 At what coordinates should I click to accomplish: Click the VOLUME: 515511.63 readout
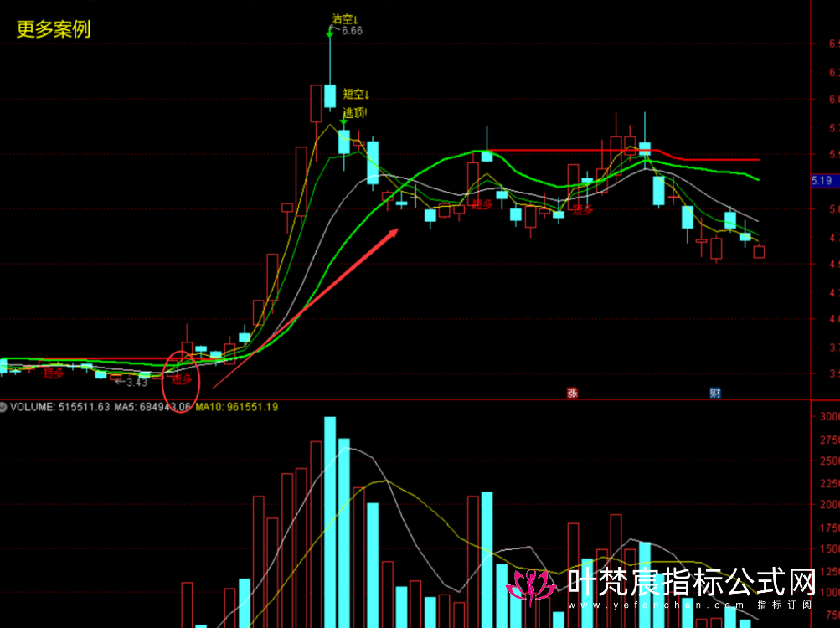click(59, 407)
